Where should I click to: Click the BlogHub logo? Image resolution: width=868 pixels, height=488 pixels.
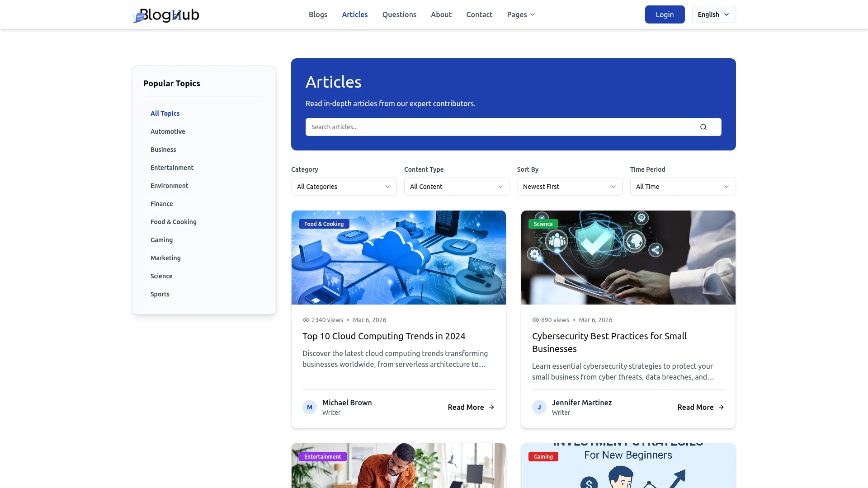tap(165, 15)
